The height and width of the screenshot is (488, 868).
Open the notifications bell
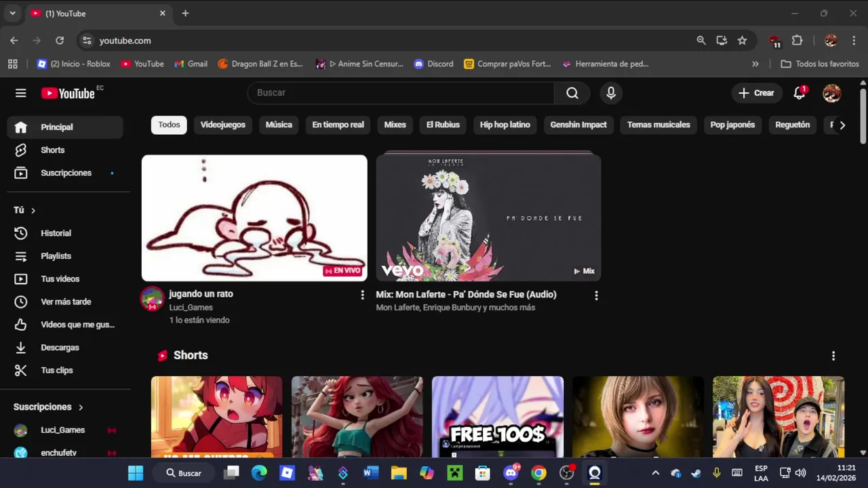pyautogui.click(x=800, y=93)
